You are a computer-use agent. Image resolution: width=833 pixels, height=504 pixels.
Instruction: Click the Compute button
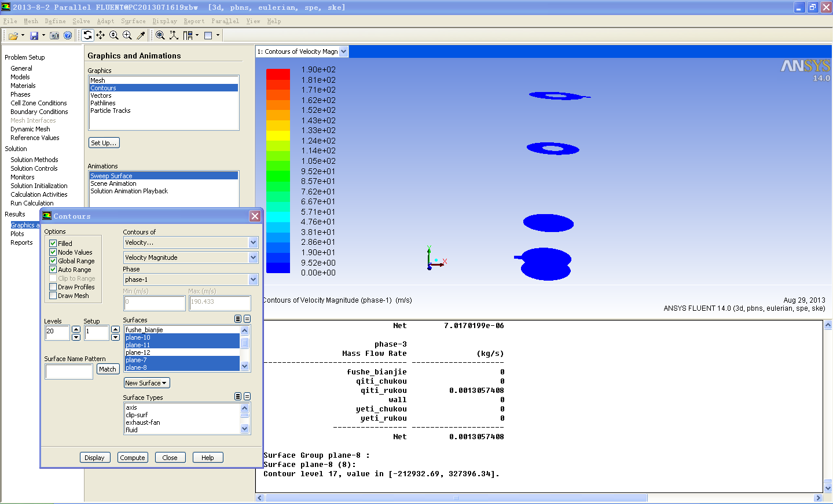(x=133, y=458)
